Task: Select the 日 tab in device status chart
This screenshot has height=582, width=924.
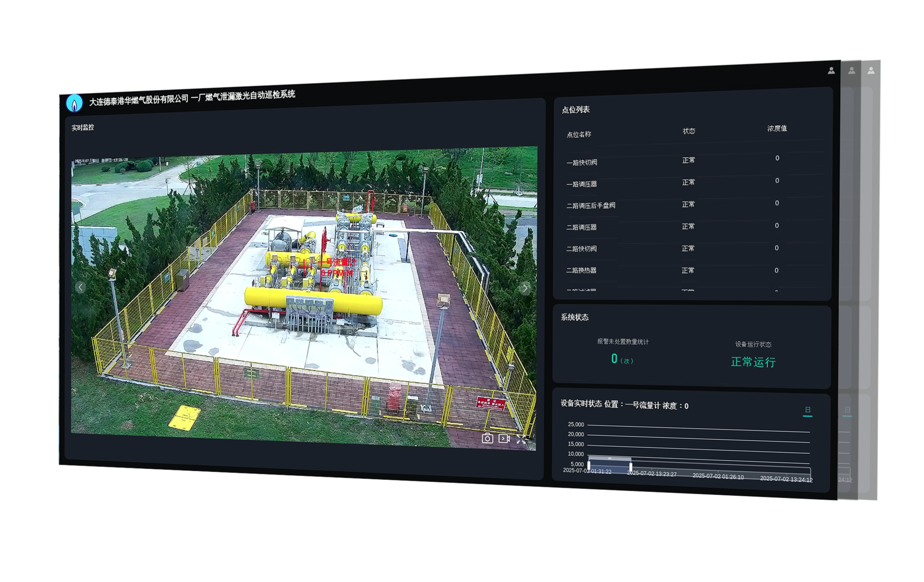Action: (807, 410)
